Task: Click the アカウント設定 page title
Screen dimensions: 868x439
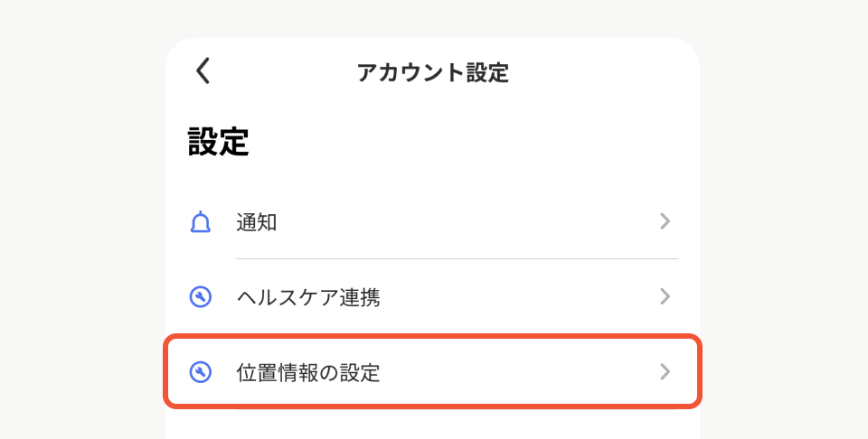Action: 432,72
